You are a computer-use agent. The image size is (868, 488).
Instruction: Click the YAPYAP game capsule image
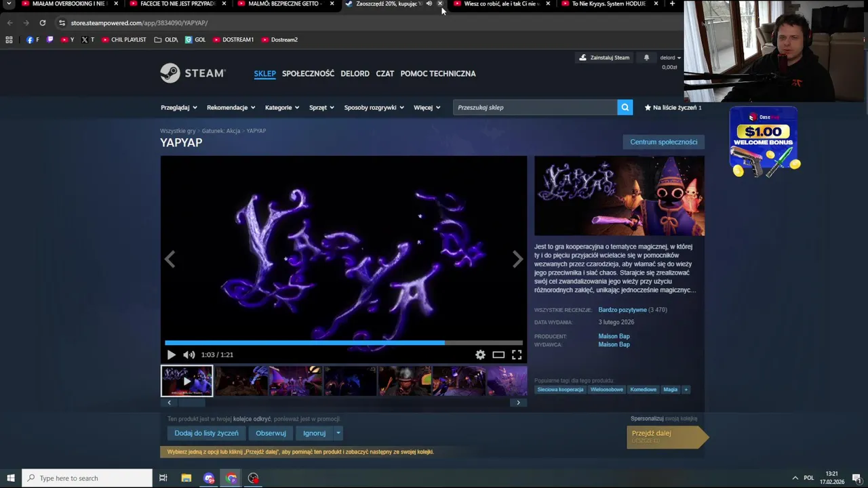pyautogui.click(x=619, y=196)
